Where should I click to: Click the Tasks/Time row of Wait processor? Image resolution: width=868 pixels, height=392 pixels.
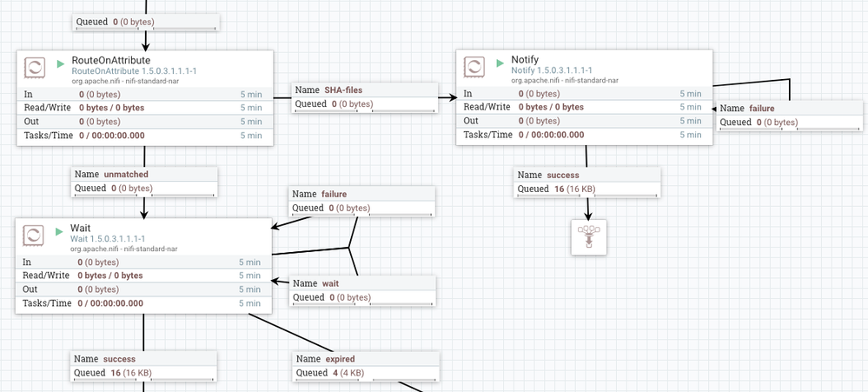pos(143,303)
